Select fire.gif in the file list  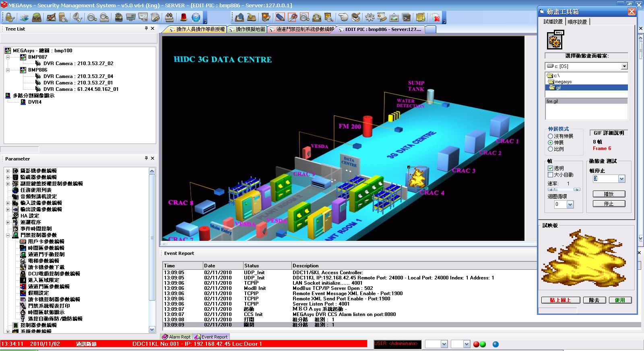(553, 101)
